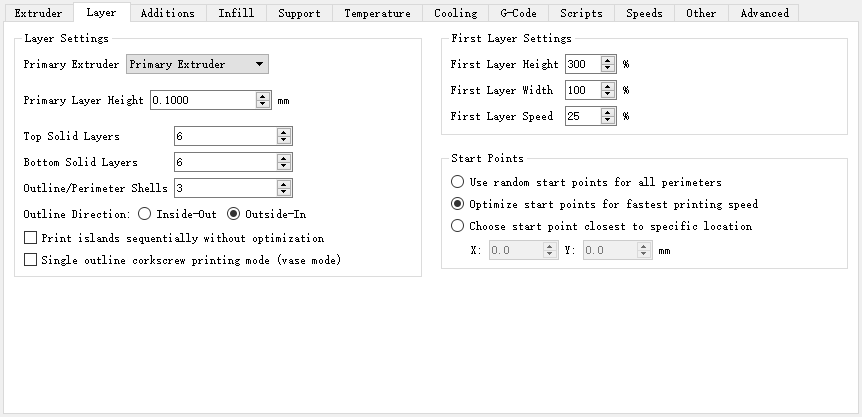Screen dimensions: 862x417
Task: Select Outside-In outline direction
Action: tap(234, 214)
